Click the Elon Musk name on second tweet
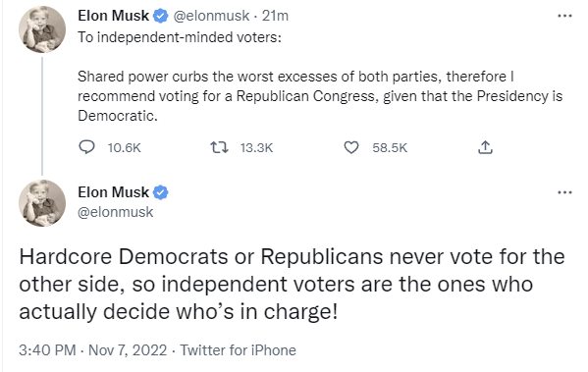 point(113,192)
